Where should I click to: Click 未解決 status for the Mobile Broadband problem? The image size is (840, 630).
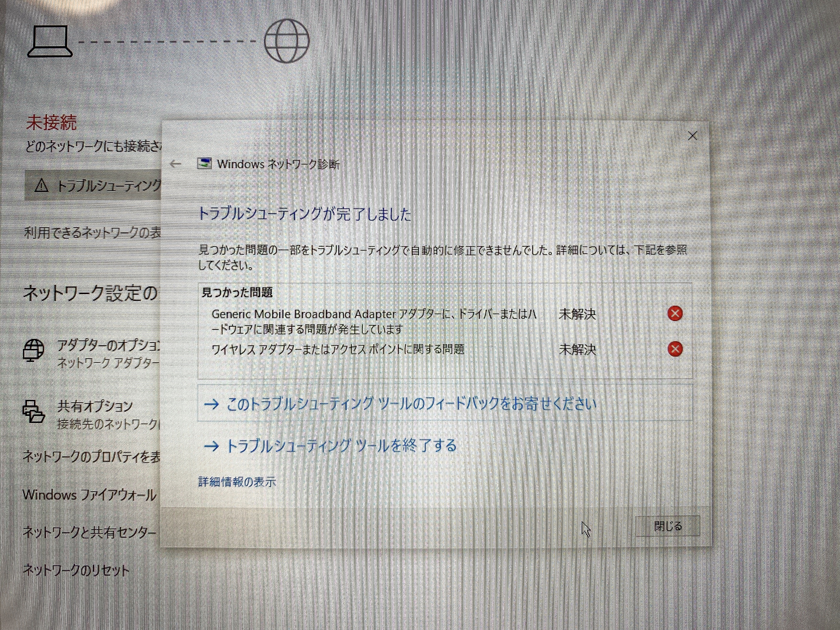point(577,314)
